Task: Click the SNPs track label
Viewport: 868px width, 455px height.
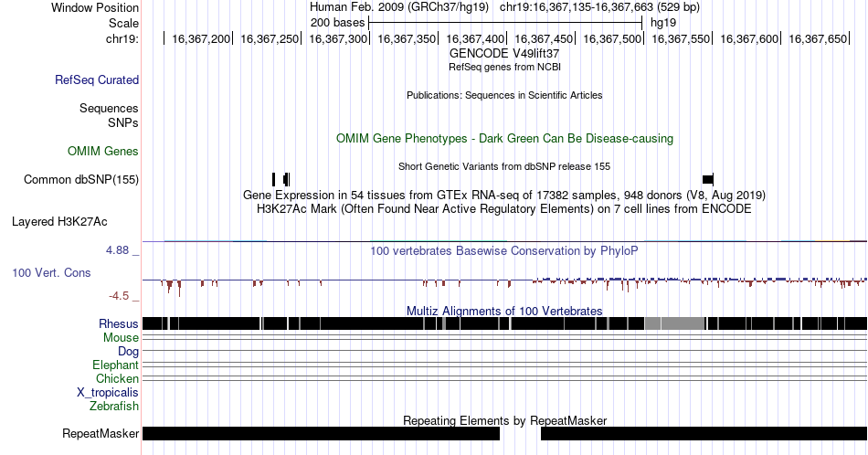Action: [x=123, y=122]
